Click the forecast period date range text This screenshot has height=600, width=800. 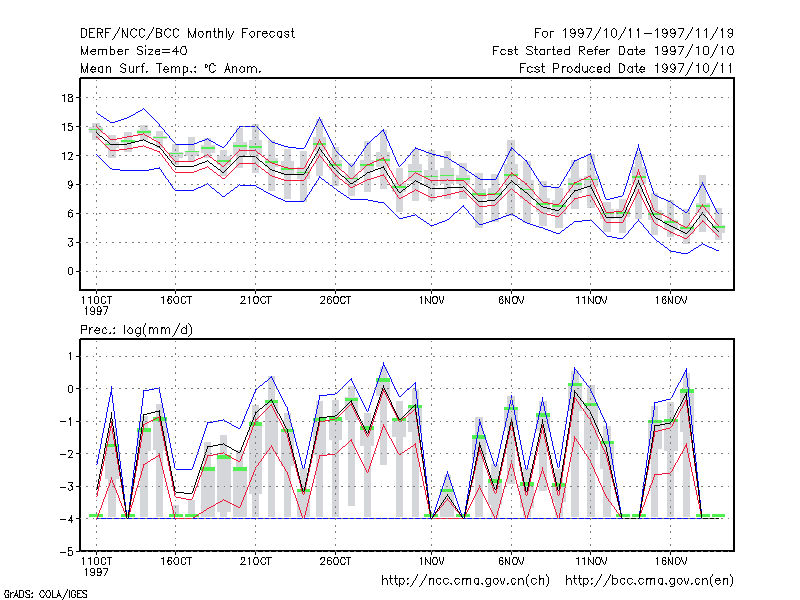pyautogui.click(x=634, y=34)
